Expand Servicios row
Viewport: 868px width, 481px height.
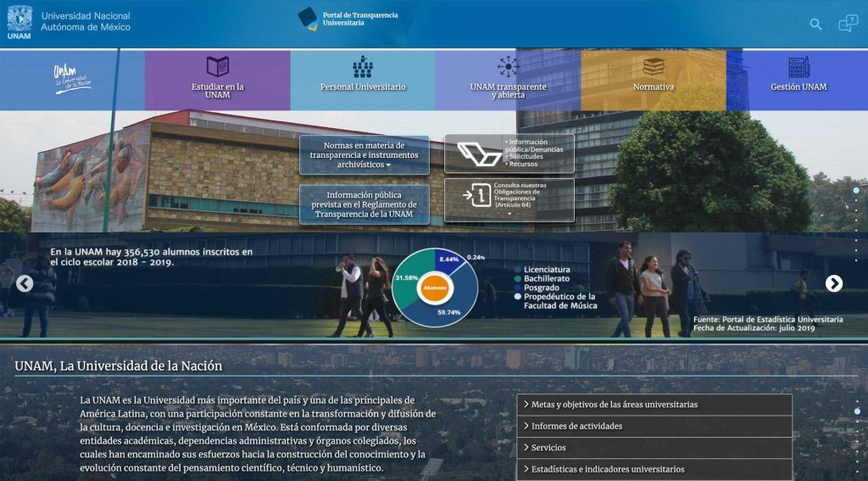(654, 448)
